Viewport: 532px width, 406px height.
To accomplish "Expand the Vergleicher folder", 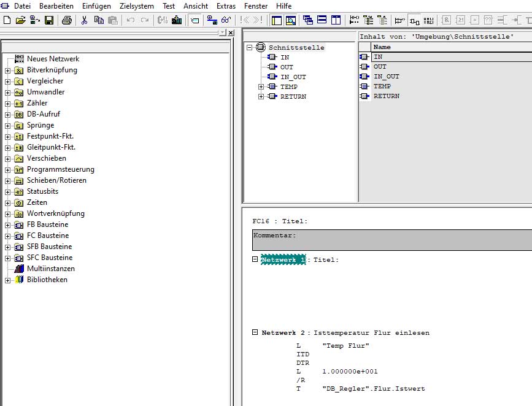I will [x=7, y=82].
